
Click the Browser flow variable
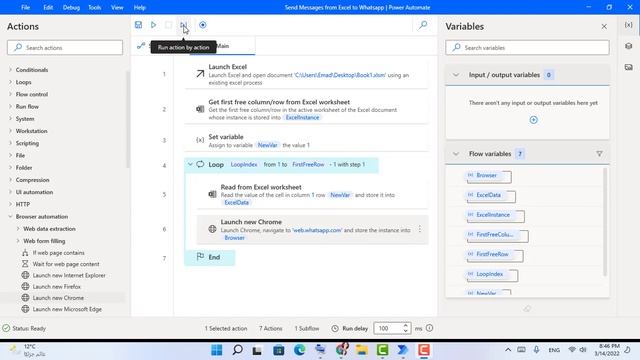pos(487,175)
